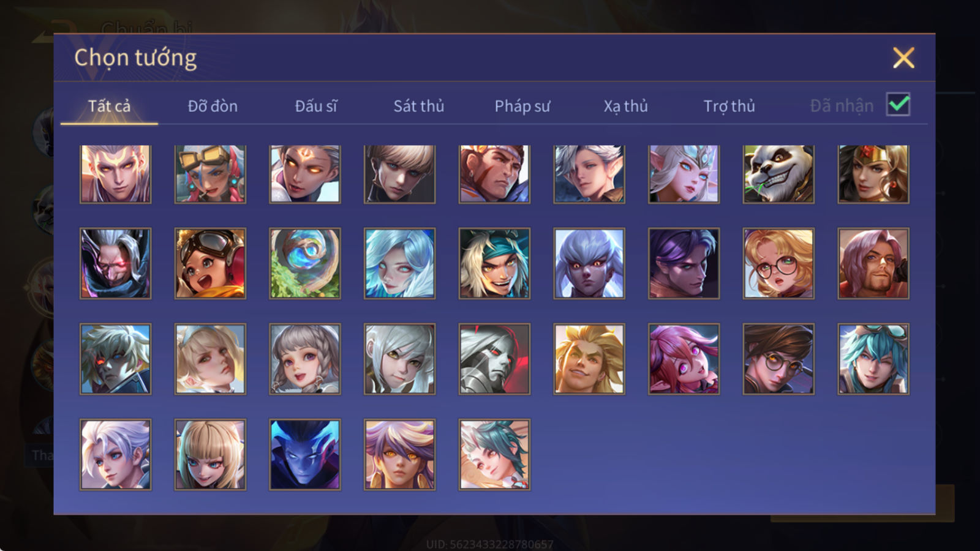980x551 pixels.
Task: Select the red-eyed masked hero with white hair
Action: 115,263
